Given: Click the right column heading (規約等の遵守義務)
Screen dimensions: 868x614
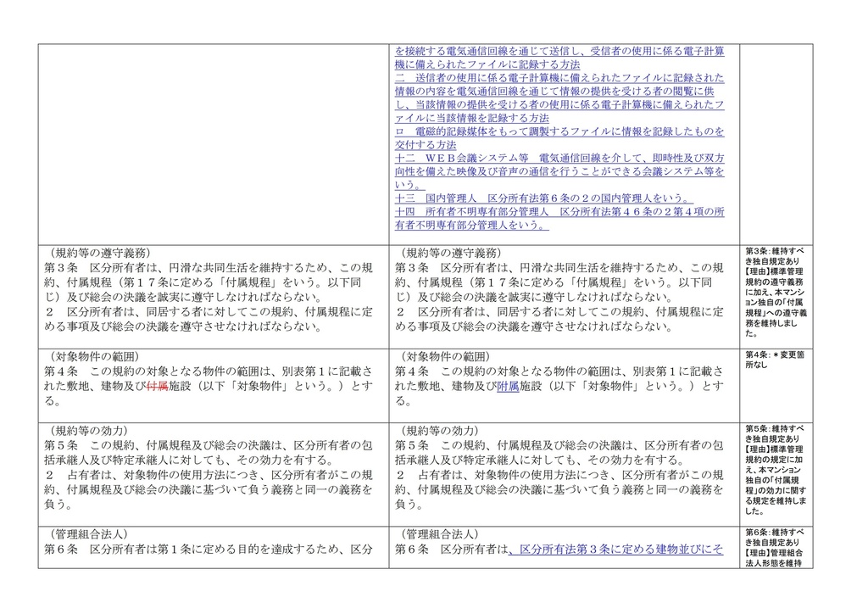Looking at the screenshot, I should [x=451, y=253].
